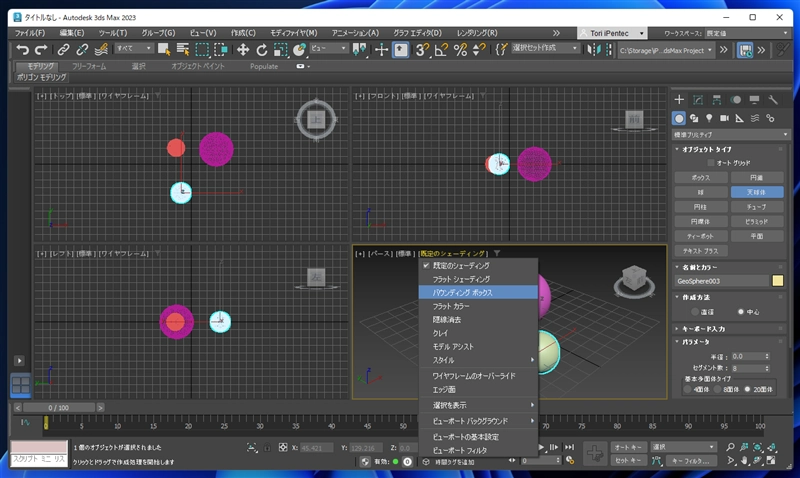The height and width of the screenshot is (478, 800).
Task: Select the Shapes category icon
Action: [694, 118]
